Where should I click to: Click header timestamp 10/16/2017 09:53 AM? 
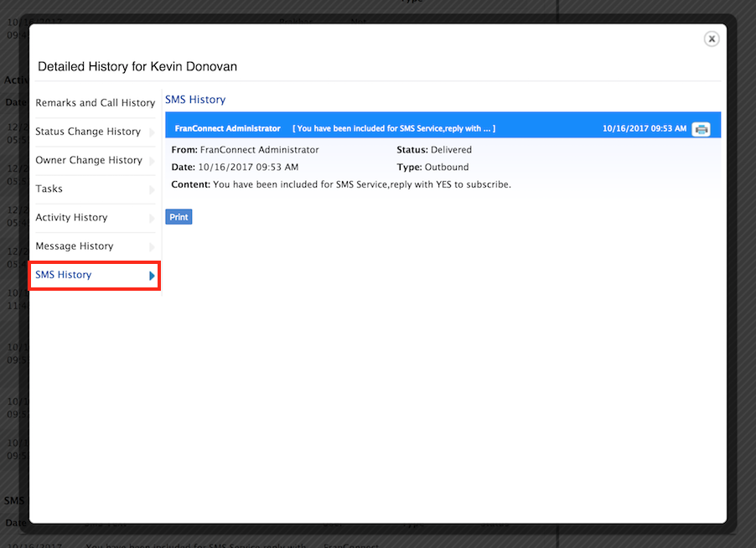645,129
